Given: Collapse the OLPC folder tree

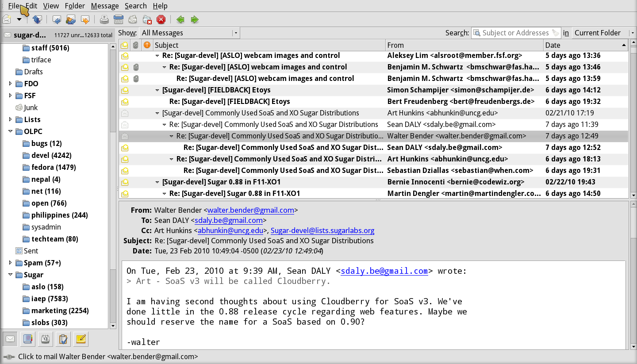Looking at the screenshot, I should (x=11, y=131).
